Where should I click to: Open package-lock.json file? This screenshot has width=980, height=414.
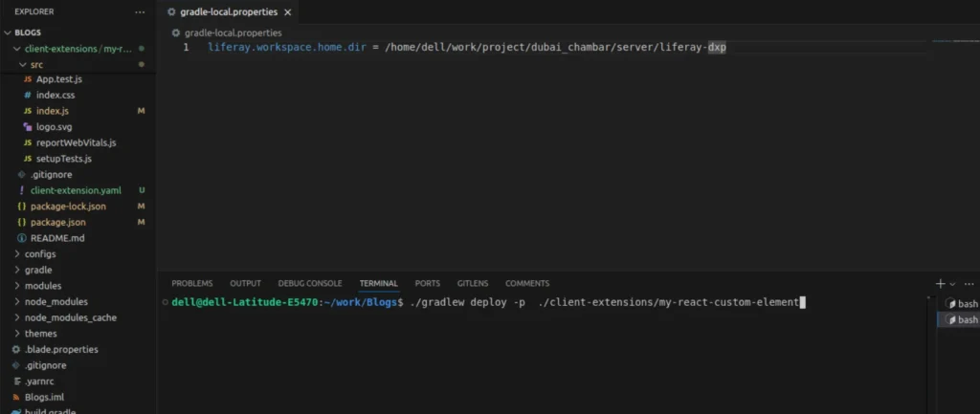(68, 207)
